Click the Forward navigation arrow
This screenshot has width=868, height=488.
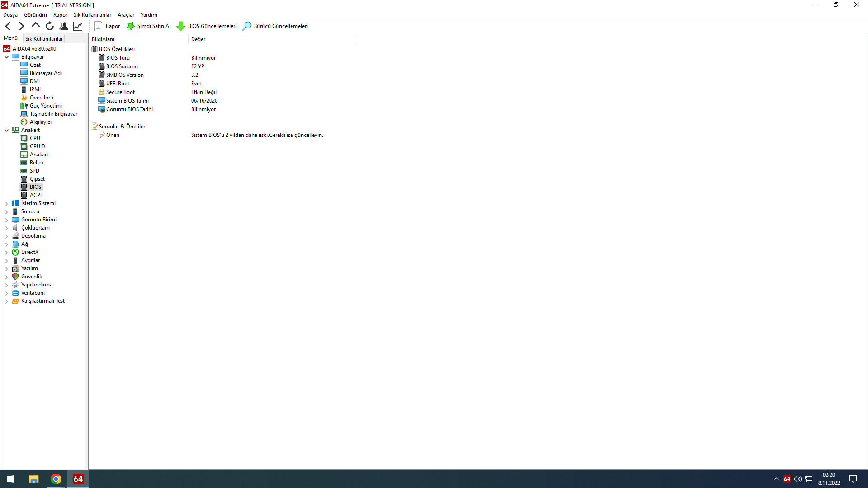[21, 26]
